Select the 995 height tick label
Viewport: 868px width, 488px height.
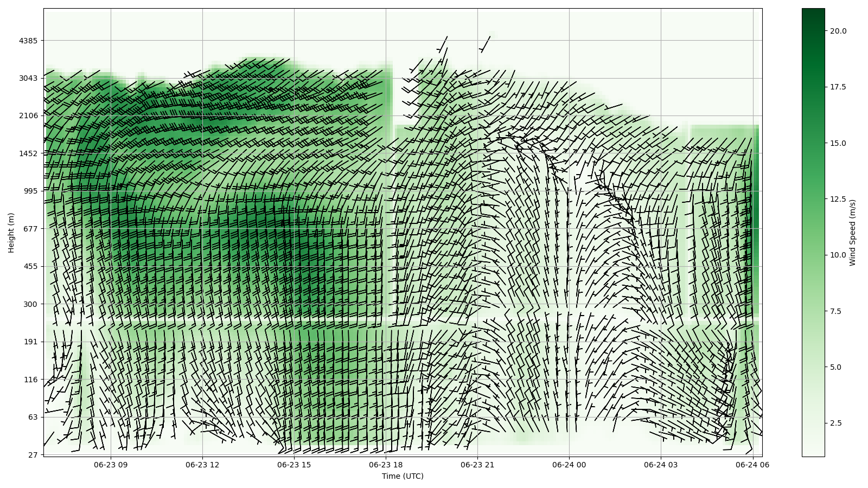[31, 191]
